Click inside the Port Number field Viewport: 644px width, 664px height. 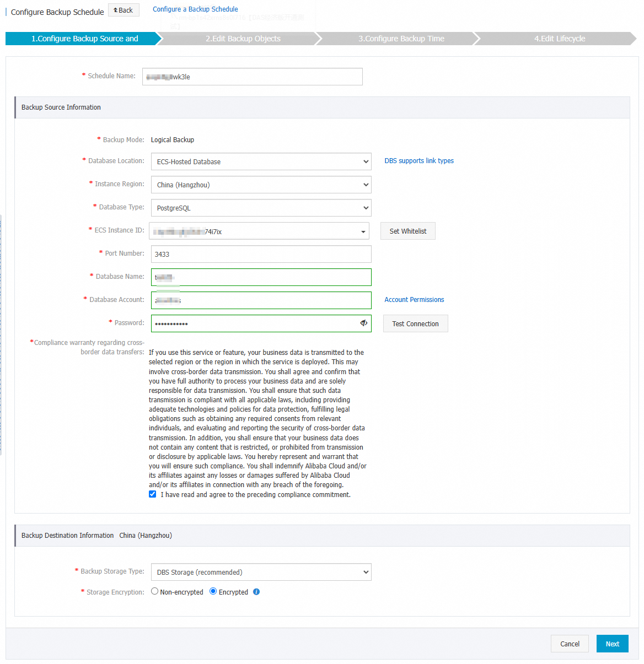pyautogui.click(x=261, y=254)
